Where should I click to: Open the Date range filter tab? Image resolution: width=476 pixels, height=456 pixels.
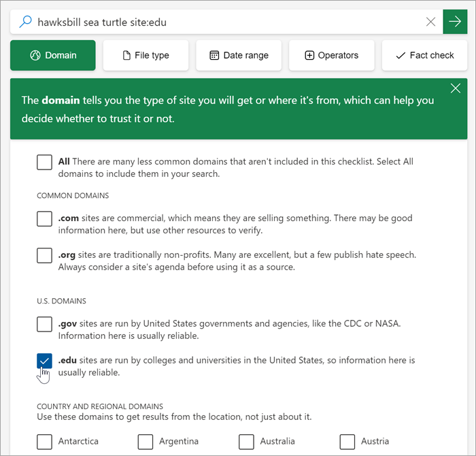[x=239, y=55]
